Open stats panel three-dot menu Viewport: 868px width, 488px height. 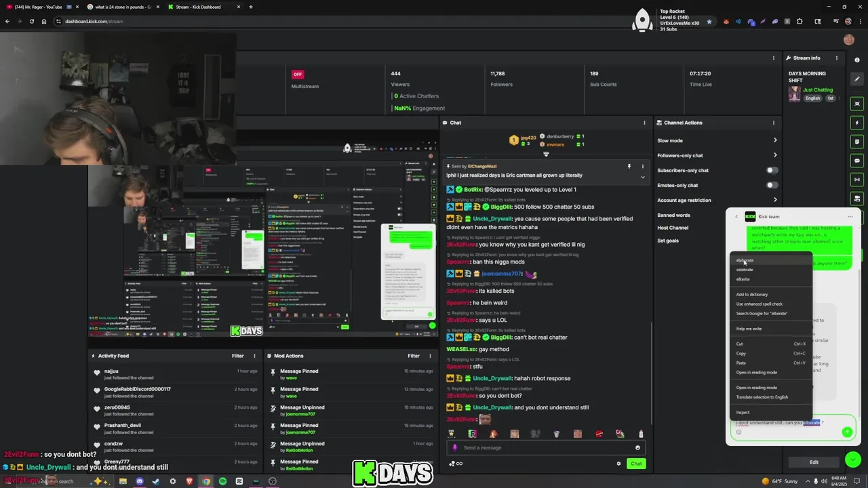tap(773, 58)
